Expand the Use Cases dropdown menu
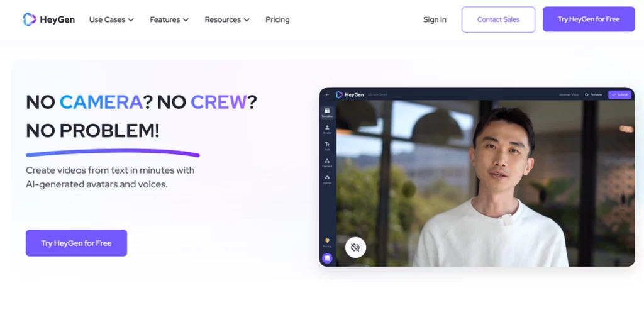 [x=112, y=19]
